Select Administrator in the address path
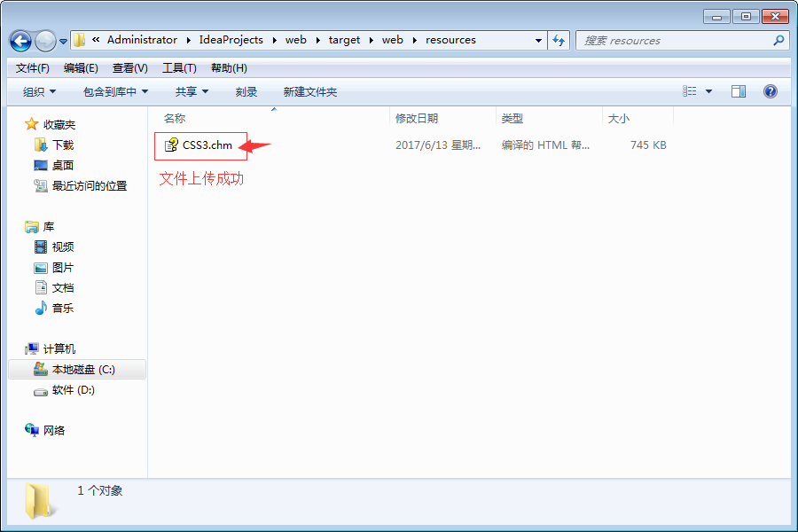 (142, 40)
